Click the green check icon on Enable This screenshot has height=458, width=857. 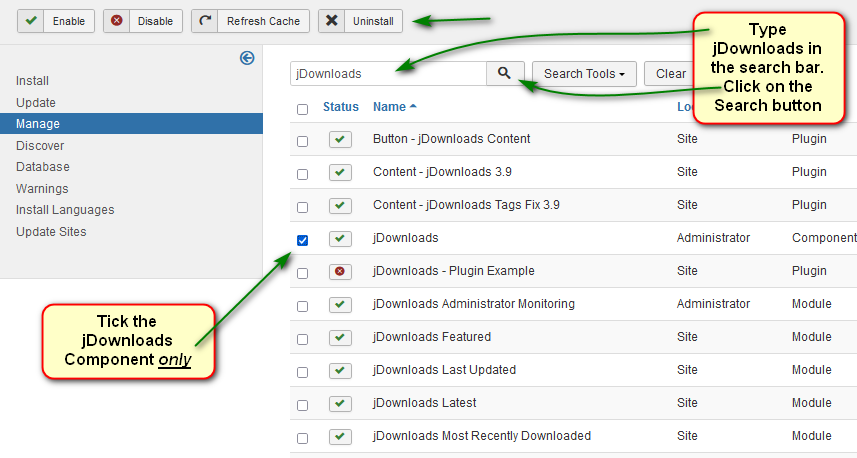pos(31,21)
